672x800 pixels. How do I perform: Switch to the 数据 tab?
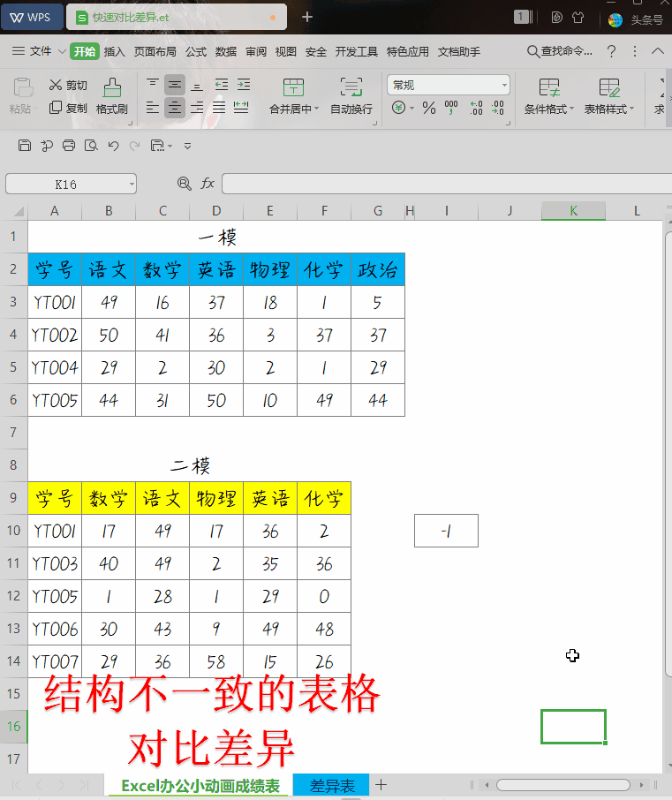click(x=225, y=51)
